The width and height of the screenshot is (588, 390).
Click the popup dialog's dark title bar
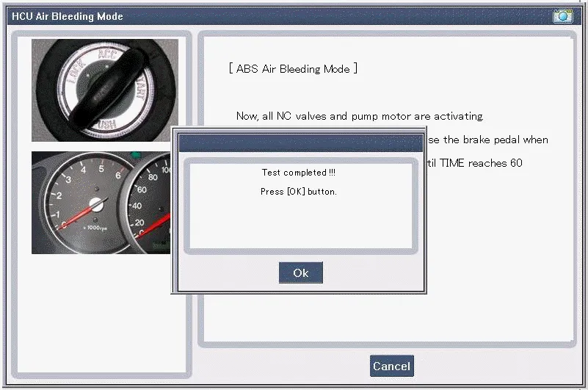pyautogui.click(x=300, y=142)
